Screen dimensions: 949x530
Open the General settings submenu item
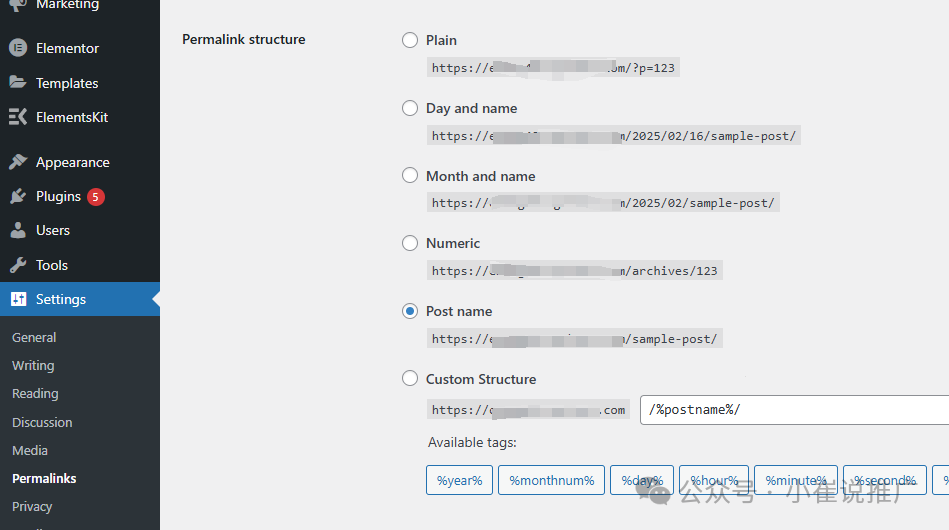pyautogui.click(x=34, y=338)
